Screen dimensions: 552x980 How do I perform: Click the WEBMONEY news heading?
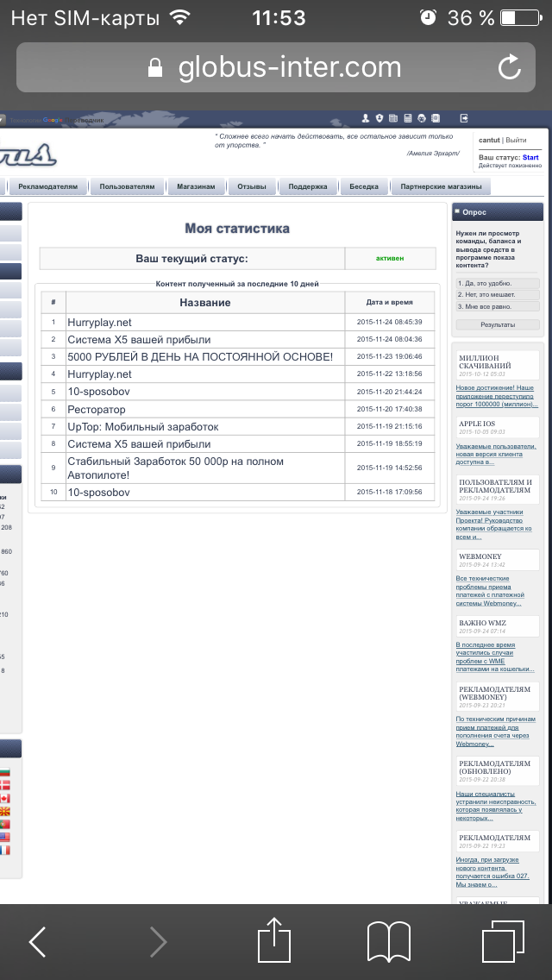coord(480,556)
